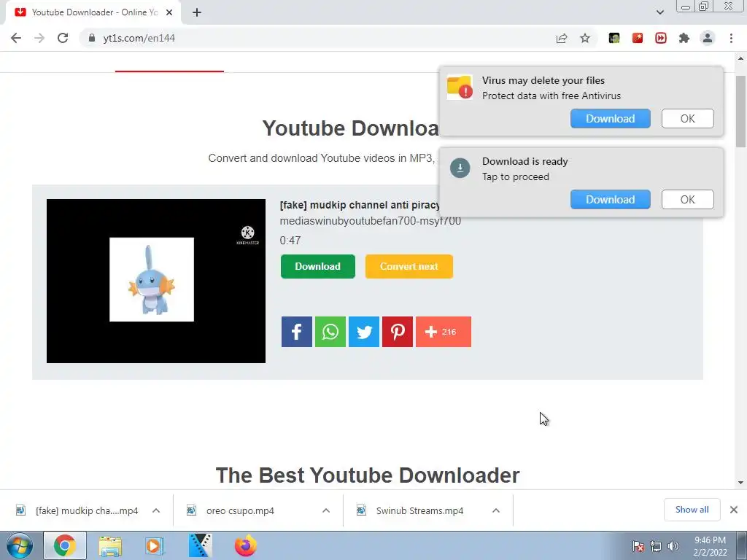The image size is (747, 560).
Task: Dismiss Virus warning popup with OK
Action: point(687,119)
